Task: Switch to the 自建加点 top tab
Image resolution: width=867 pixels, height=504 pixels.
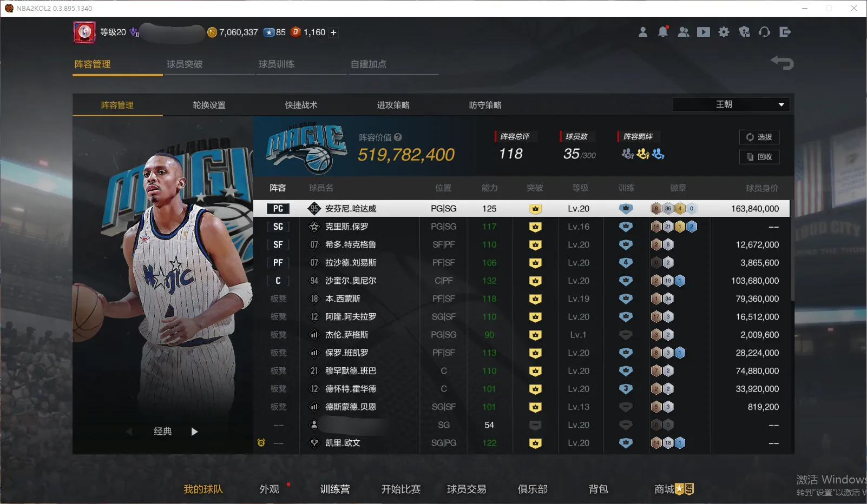Action: tap(369, 64)
